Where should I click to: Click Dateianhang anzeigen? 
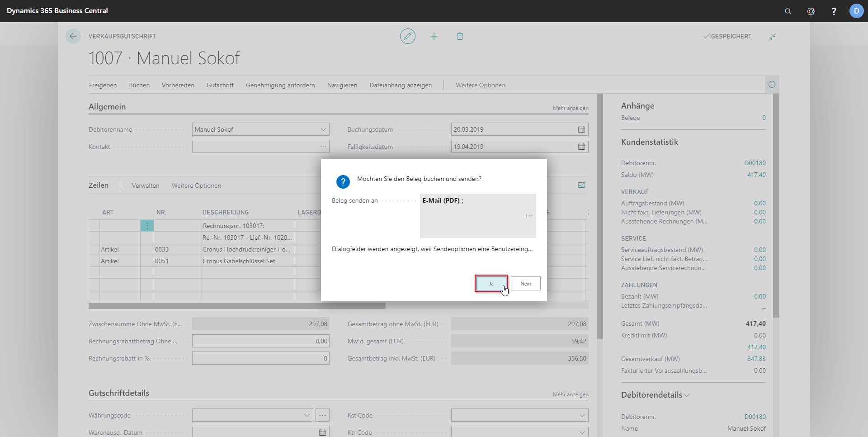(x=401, y=85)
